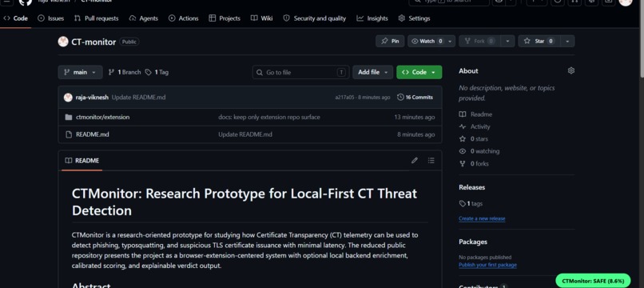
Task: Click the Public visibility badge
Action: (129, 42)
